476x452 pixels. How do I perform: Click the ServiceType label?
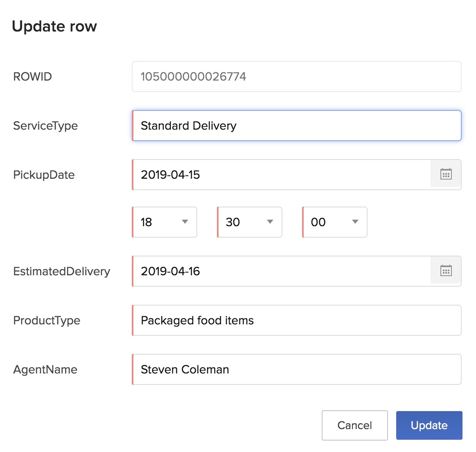pos(45,126)
